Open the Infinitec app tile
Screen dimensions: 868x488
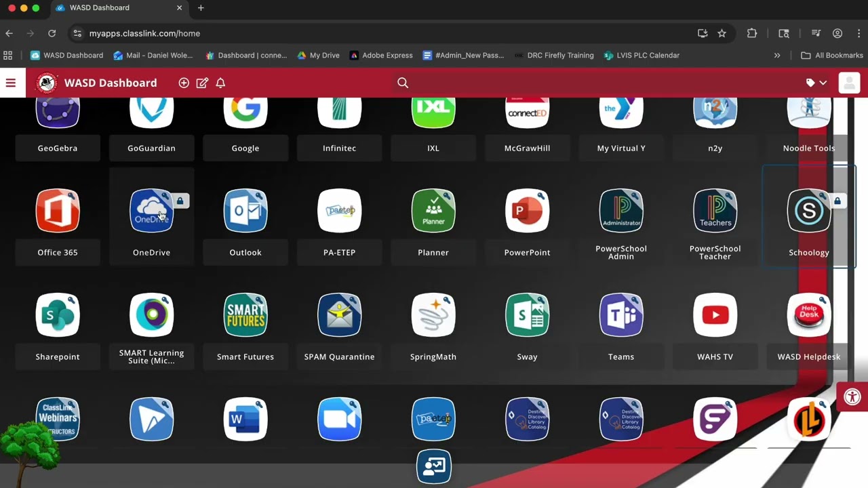(x=339, y=113)
